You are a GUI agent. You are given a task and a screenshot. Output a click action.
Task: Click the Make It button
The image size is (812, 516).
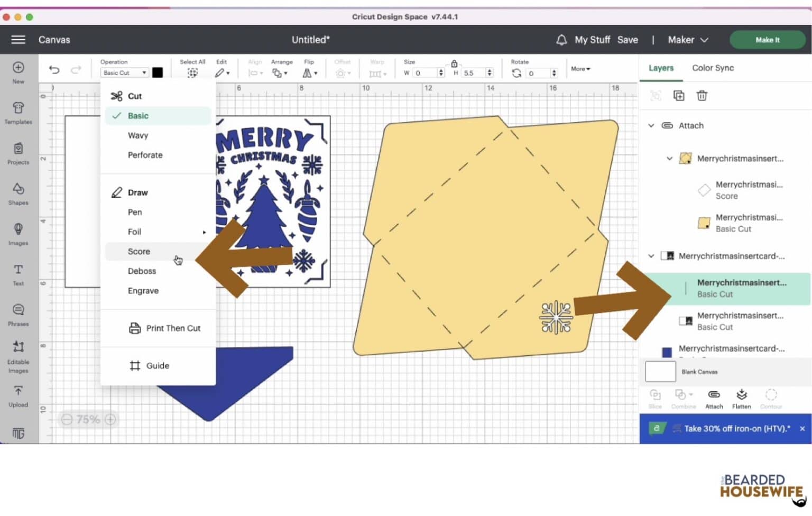tap(767, 40)
